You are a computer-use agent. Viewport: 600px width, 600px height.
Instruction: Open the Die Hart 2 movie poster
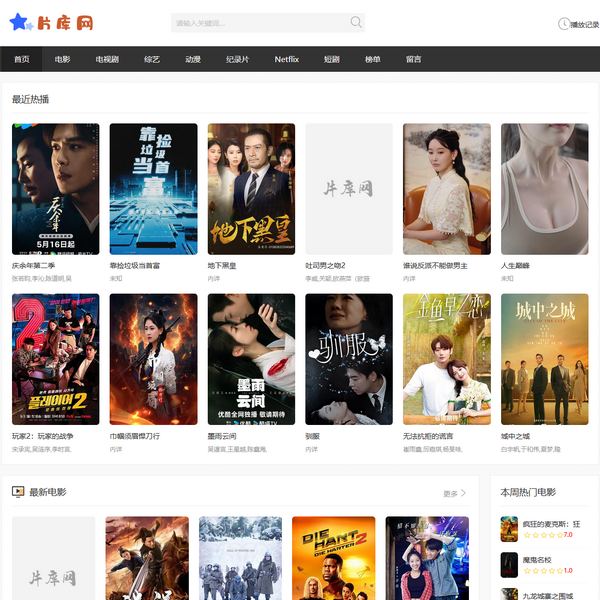click(333, 558)
